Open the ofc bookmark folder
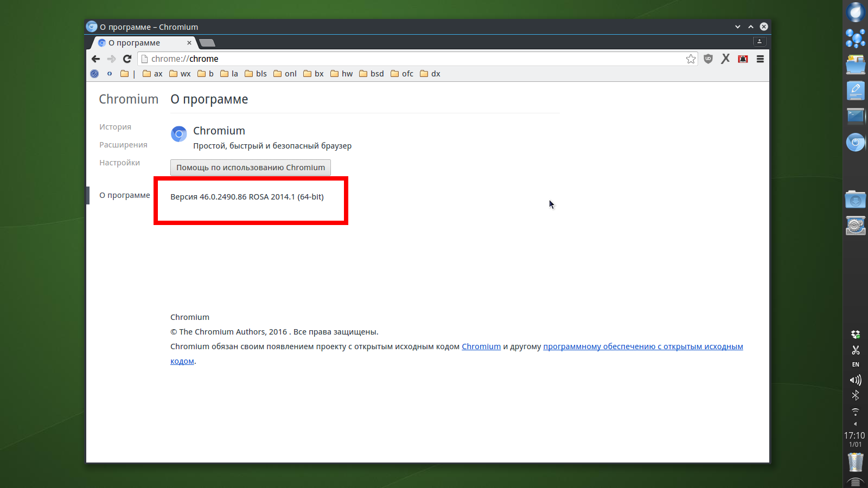This screenshot has width=868, height=488. coord(402,74)
